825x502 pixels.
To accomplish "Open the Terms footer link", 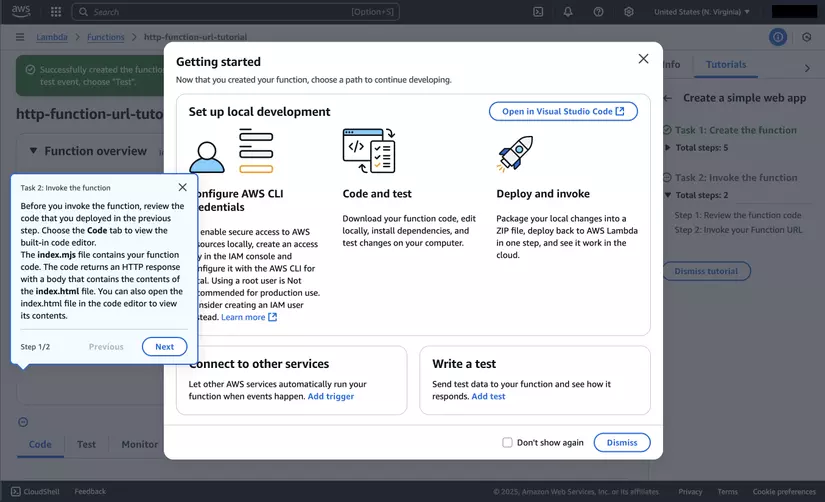I will (727, 491).
